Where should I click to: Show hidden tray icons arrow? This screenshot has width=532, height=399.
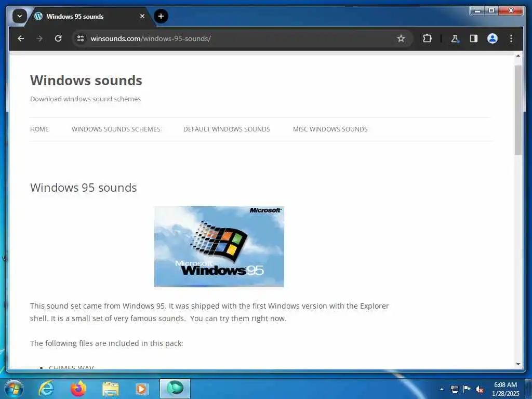[x=442, y=389]
